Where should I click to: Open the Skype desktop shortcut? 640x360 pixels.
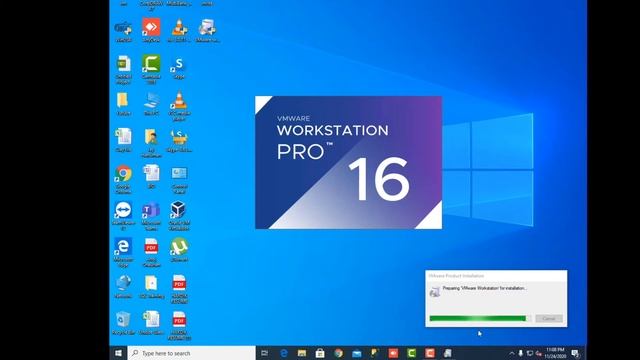coord(179,67)
